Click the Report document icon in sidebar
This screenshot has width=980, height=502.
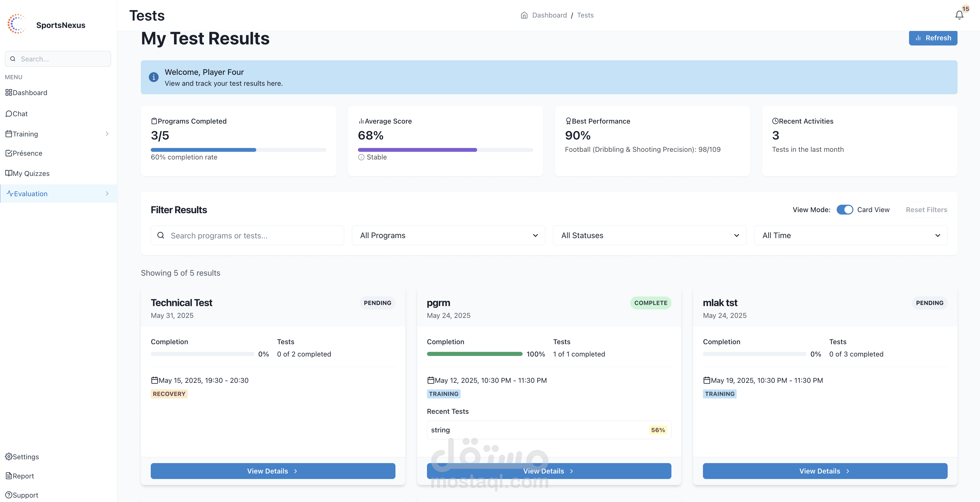click(x=8, y=476)
